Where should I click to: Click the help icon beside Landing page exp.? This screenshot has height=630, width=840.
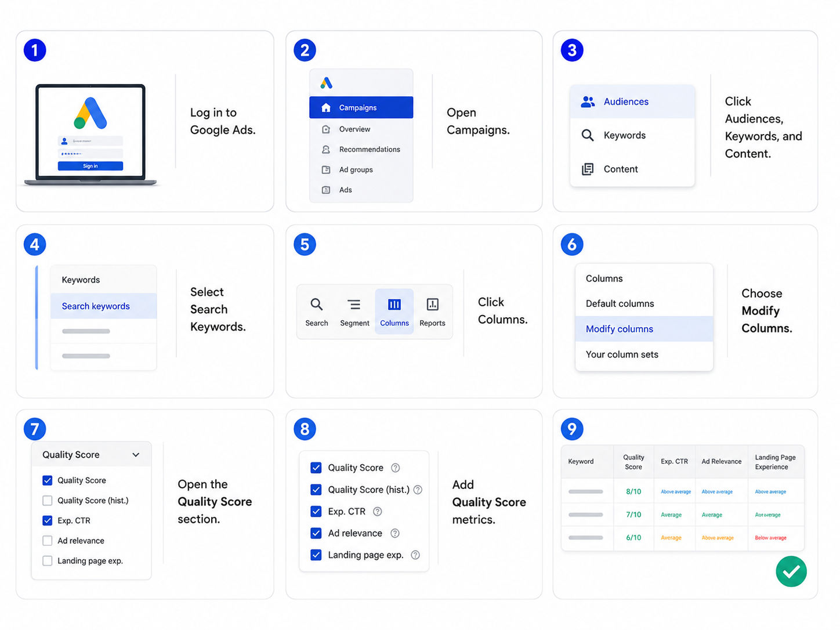pos(415,555)
